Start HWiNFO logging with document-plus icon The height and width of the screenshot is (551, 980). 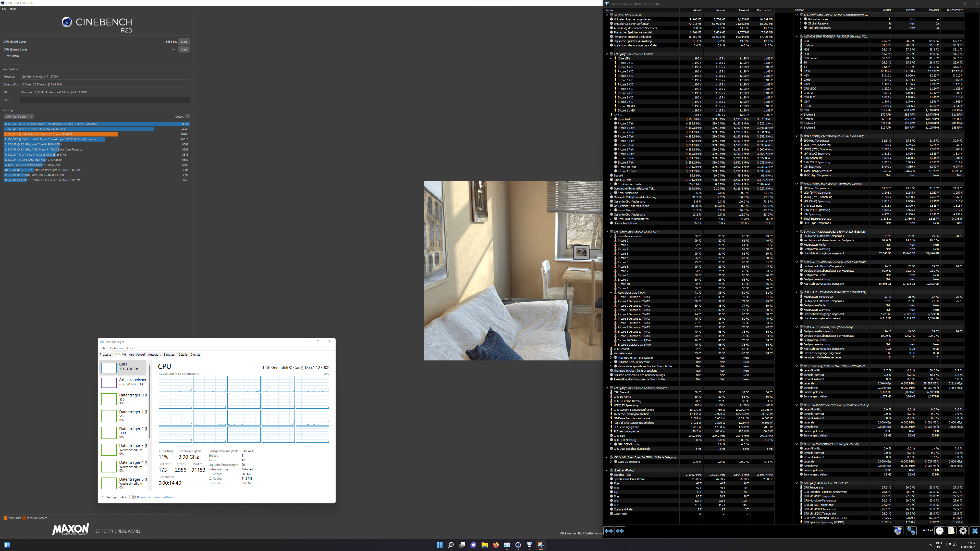tap(951, 531)
